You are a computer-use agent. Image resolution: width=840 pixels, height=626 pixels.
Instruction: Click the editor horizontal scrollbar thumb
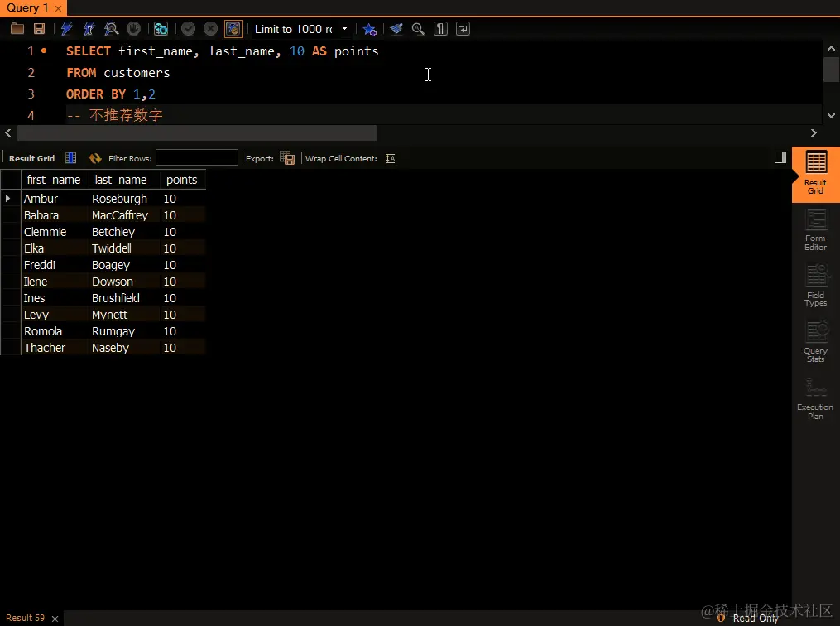[197, 133]
